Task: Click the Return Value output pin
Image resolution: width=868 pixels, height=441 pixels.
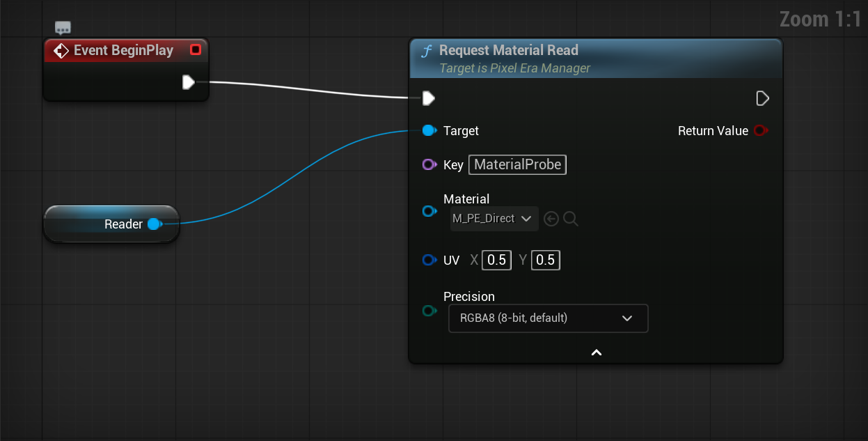Action: click(x=760, y=130)
